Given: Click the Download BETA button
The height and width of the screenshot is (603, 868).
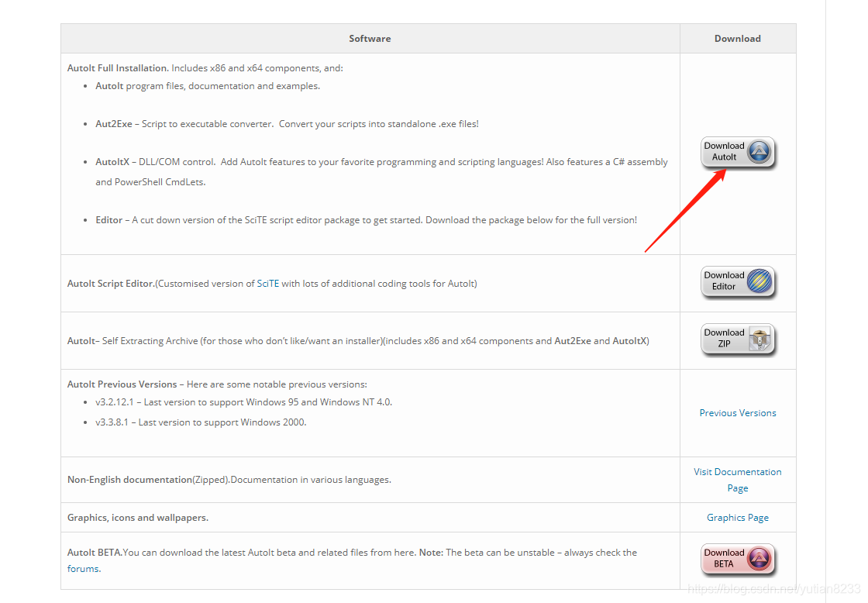Looking at the screenshot, I should pyautogui.click(x=737, y=559).
